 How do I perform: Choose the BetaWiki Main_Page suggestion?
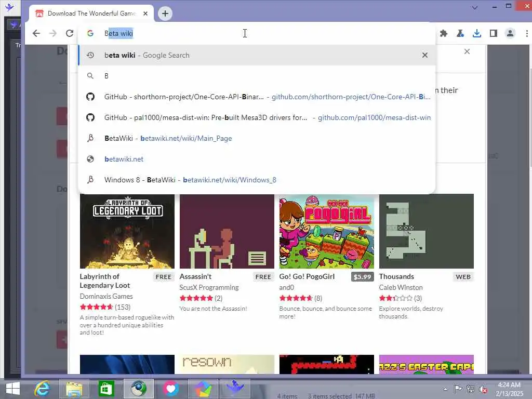coord(257,138)
